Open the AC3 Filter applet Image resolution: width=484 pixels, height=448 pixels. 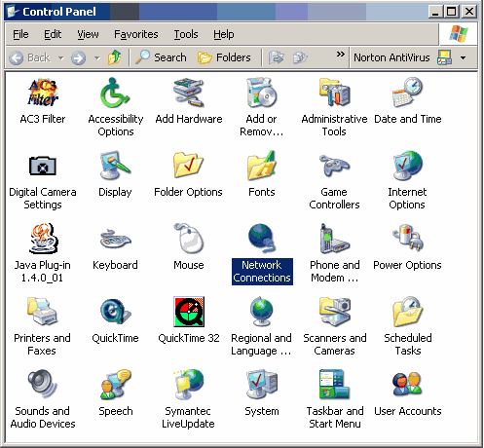(43, 93)
